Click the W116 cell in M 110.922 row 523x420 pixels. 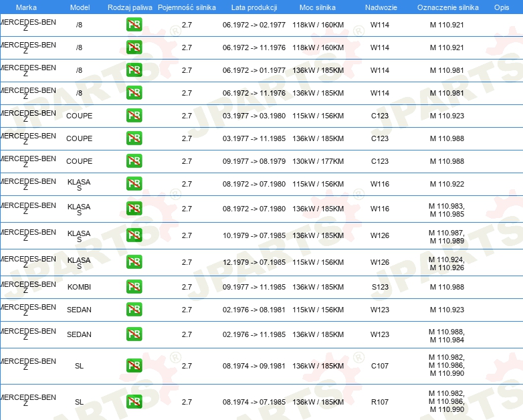pos(380,184)
